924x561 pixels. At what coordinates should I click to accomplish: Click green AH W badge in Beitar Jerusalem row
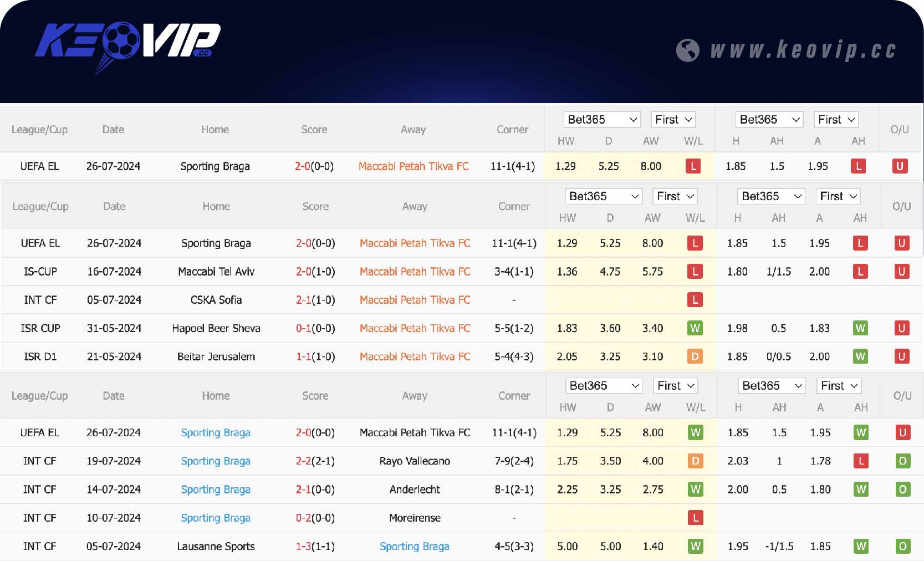click(860, 356)
